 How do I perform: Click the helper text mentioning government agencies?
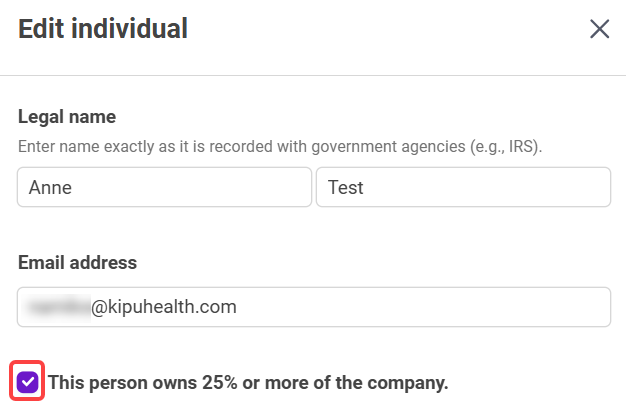click(x=280, y=147)
